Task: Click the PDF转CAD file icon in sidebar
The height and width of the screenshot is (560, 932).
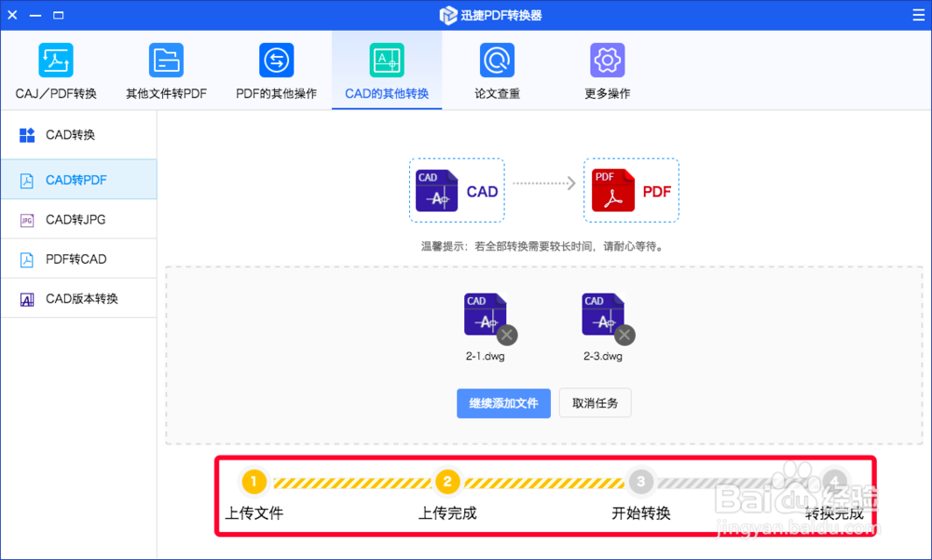Action: click(x=27, y=260)
